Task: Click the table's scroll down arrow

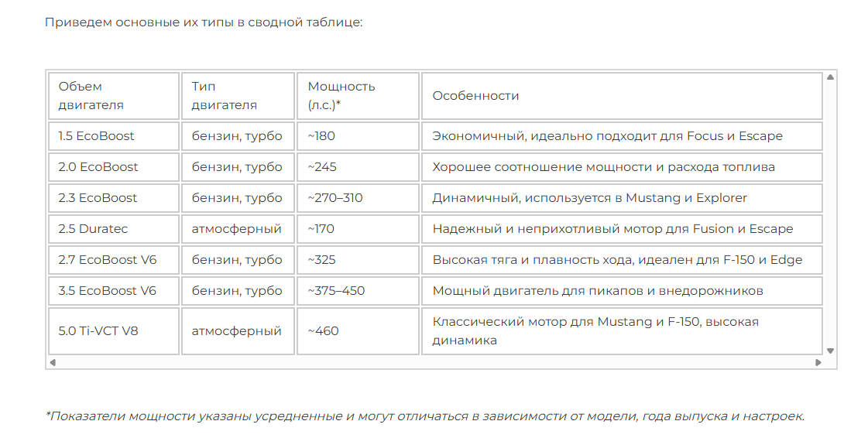Action: [x=830, y=351]
